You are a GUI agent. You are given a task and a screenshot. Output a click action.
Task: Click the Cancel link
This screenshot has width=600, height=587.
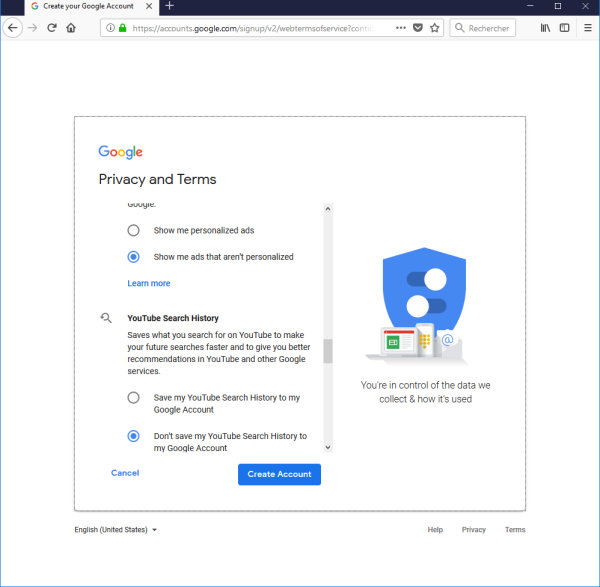tap(125, 473)
